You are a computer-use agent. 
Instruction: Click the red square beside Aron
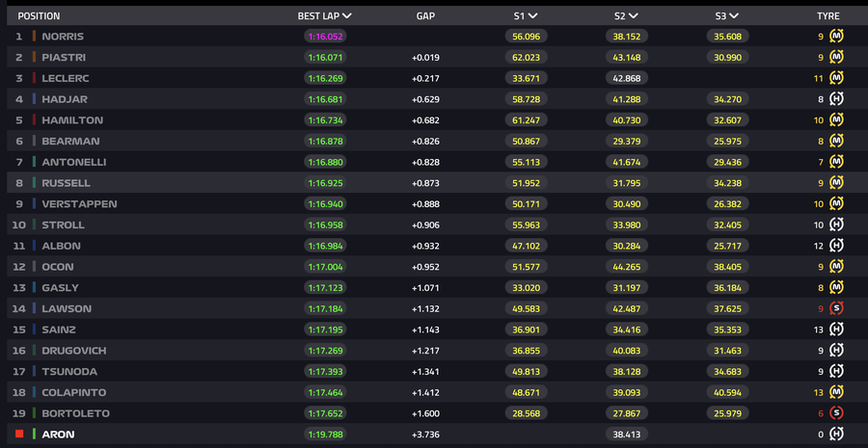[19, 435]
